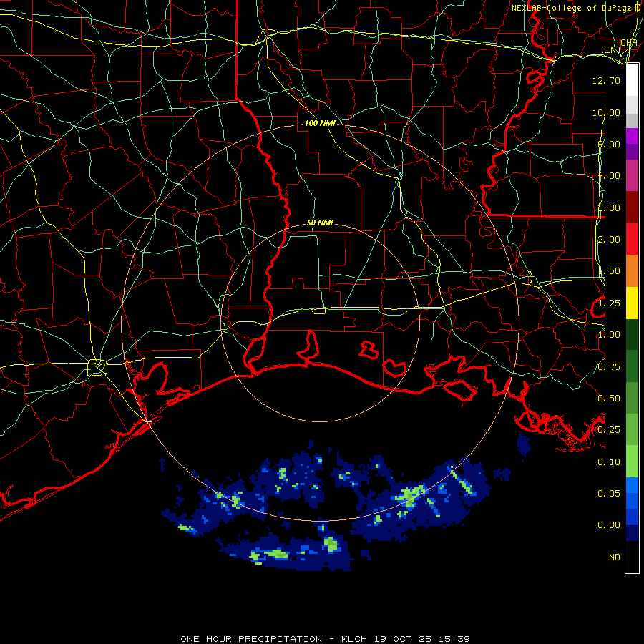
Task: Pick the pink legend segment beside 4.00
Action: tap(632, 176)
